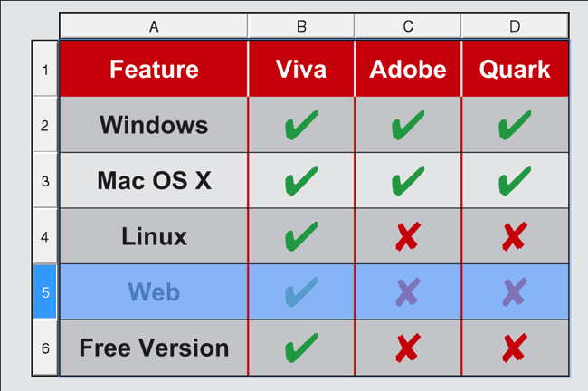Select column D header
Image resolution: width=588 pixels, height=391 pixels.
pyautogui.click(x=515, y=26)
